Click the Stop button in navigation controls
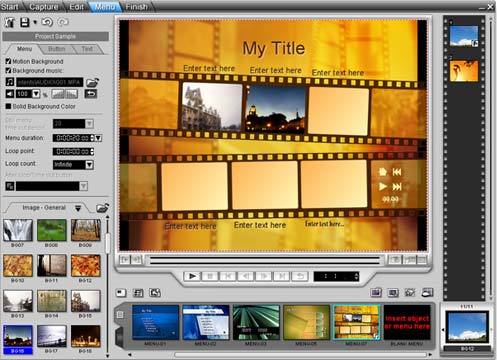497x360 pixels. tap(210, 276)
